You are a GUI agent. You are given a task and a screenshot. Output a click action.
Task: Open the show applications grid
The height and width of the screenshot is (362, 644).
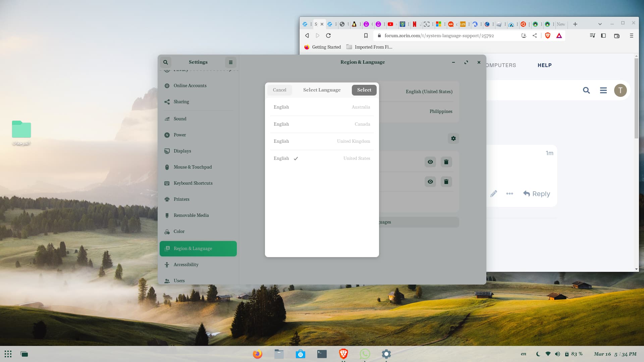(8, 354)
